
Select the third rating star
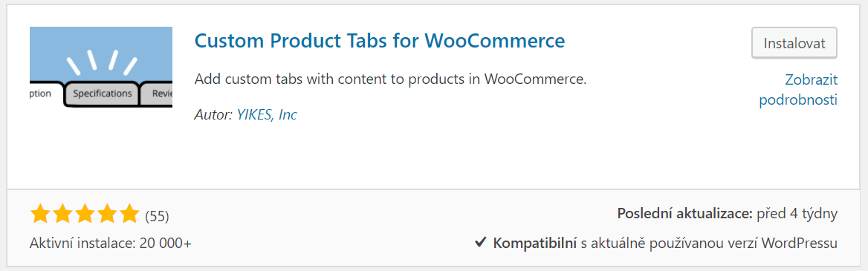[x=85, y=214]
